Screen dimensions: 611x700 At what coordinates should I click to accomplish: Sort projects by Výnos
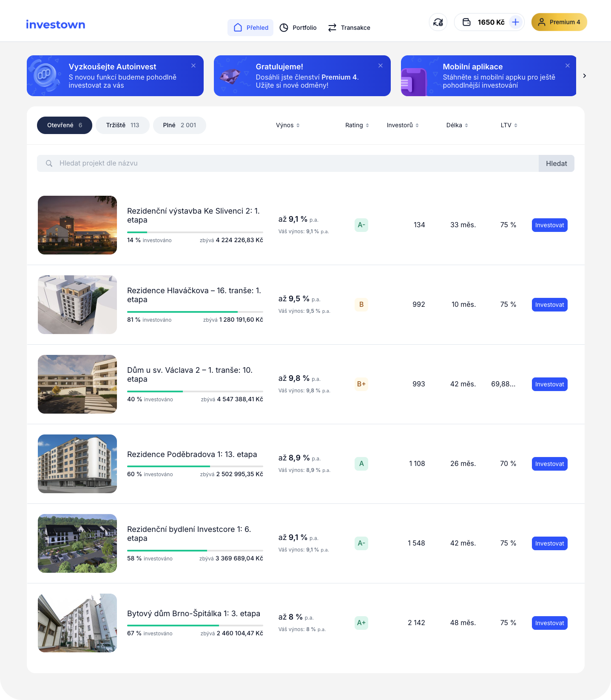coord(288,125)
